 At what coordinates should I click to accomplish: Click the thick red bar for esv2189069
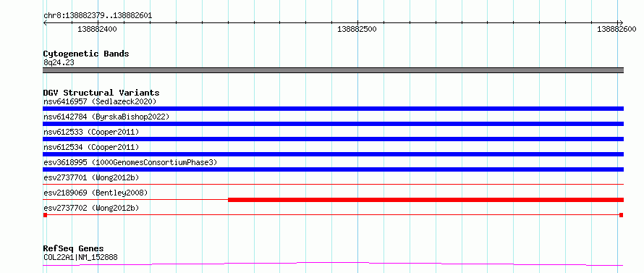coord(426,200)
